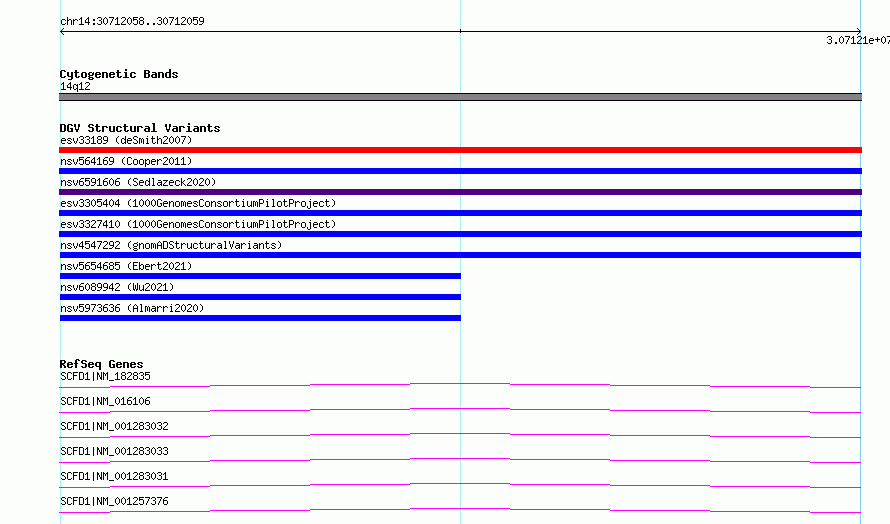Click the magenta SCFD1 NM_001257376 transcript line
The image size is (890, 524).
(460, 510)
